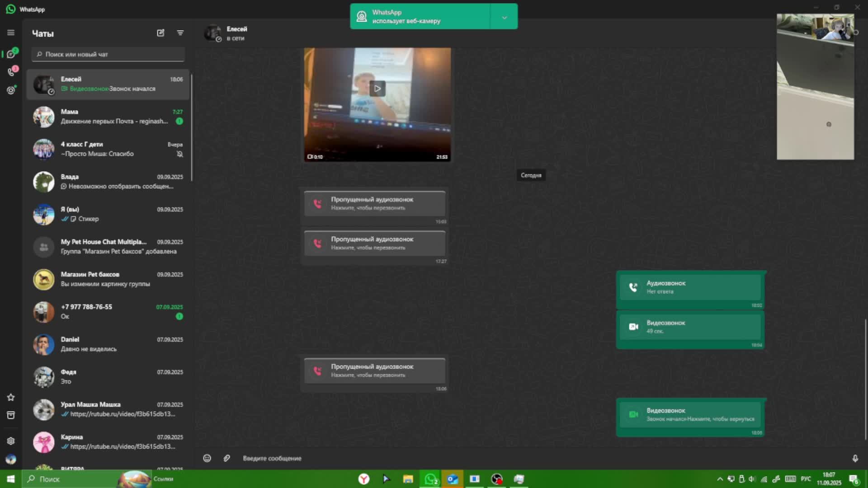
Task: Show hidden system tray icons
Action: (720, 479)
